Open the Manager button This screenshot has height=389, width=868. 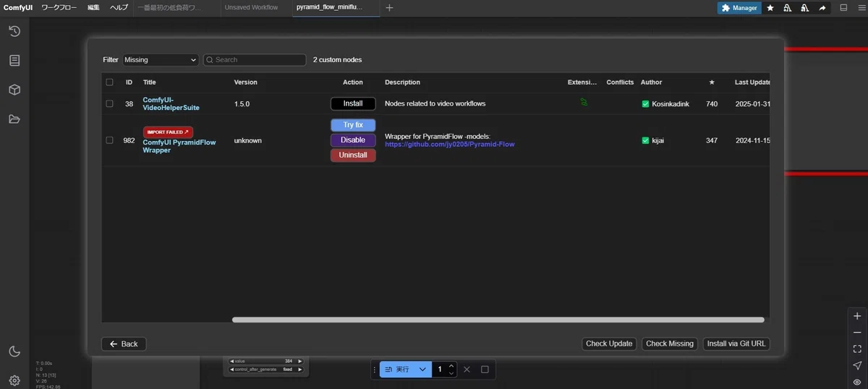pos(739,8)
